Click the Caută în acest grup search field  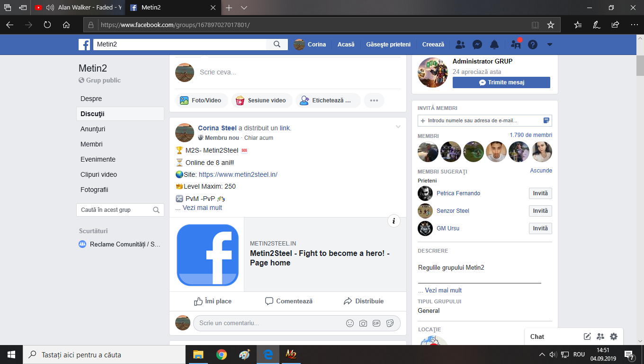(120, 210)
